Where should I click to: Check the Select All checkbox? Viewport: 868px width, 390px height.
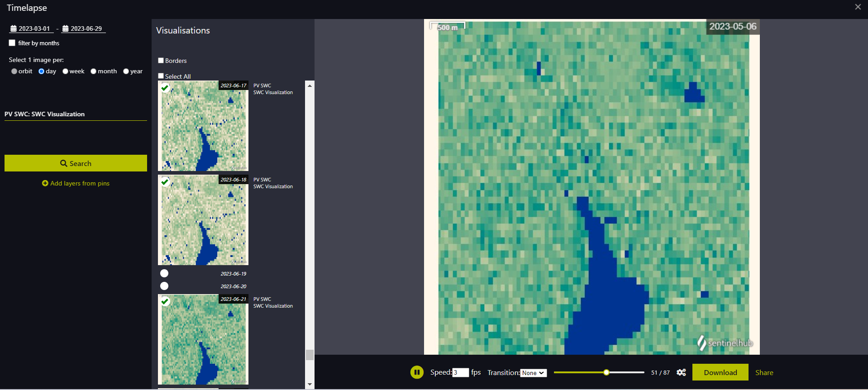[161, 76]
